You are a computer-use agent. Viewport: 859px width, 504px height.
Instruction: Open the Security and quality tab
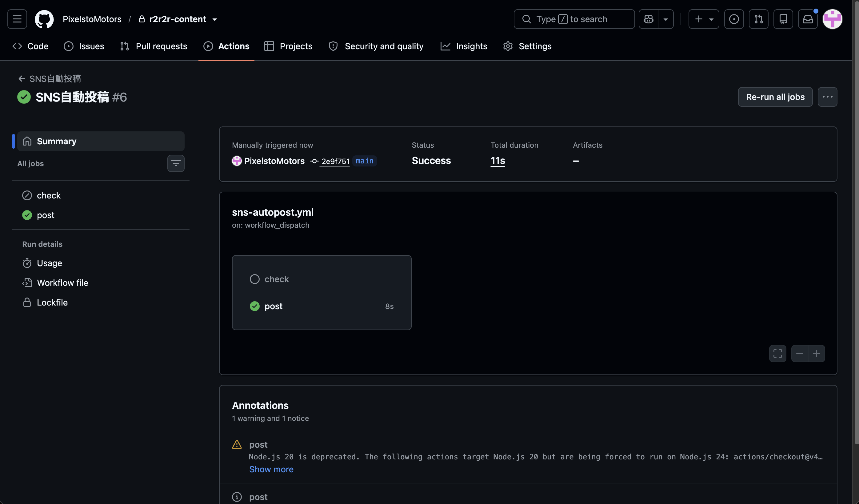pos(376,46)
